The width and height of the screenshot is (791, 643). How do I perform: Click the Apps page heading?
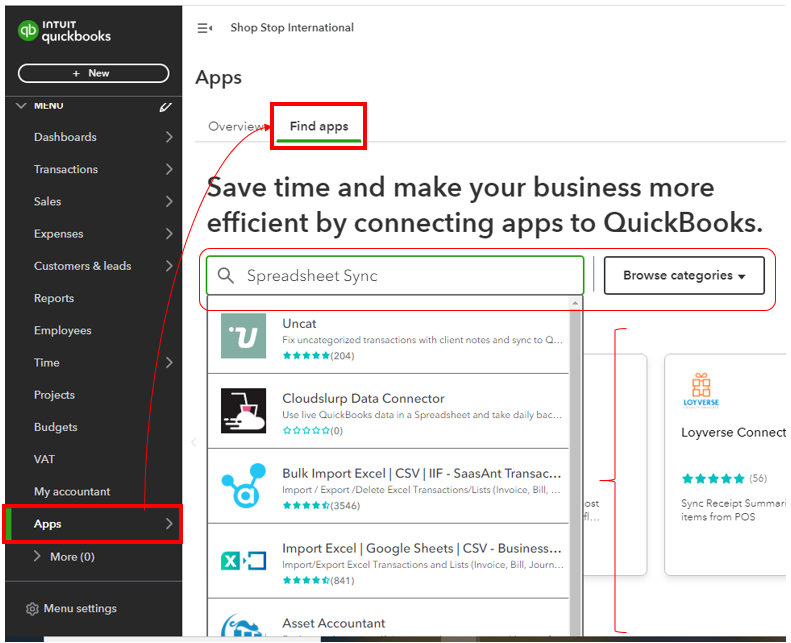pyautogui.click(x=218, y=78)
